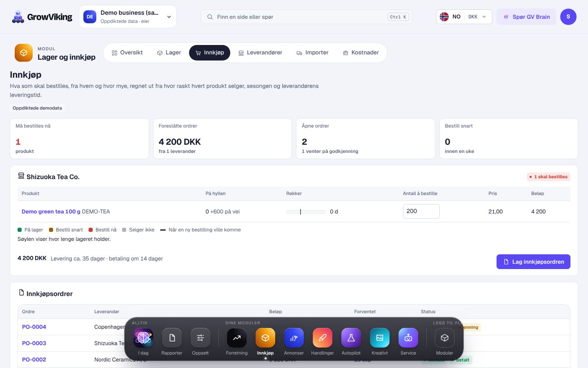Click Lag innkjøpsordren button

(x=533, y=262)
